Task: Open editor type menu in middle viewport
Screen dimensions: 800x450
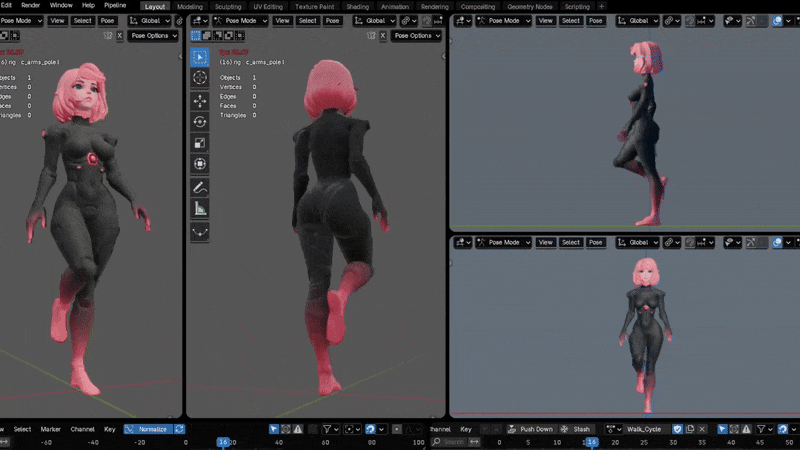Action: [x=199, y=21]
